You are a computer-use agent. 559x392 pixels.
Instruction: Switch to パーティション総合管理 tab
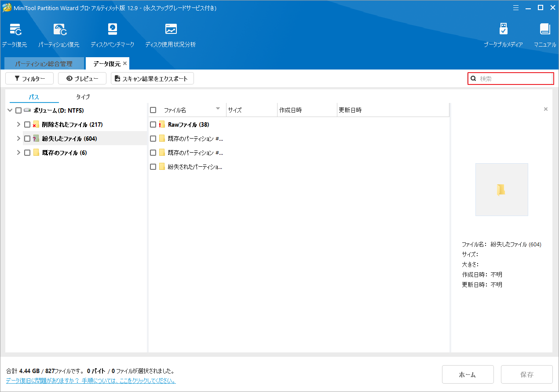44,64
